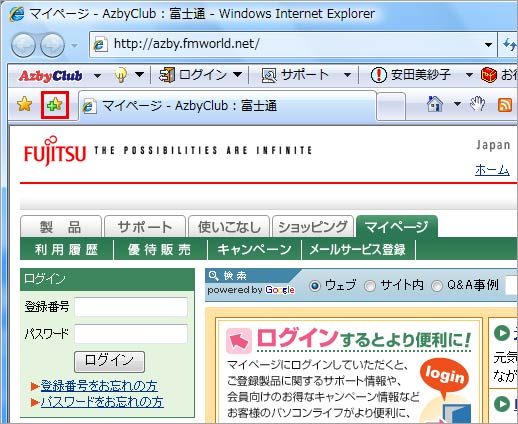Screen dimensions: 518x424
Task: Select the green マイページ site tab
Action: [x=397, y=227]
